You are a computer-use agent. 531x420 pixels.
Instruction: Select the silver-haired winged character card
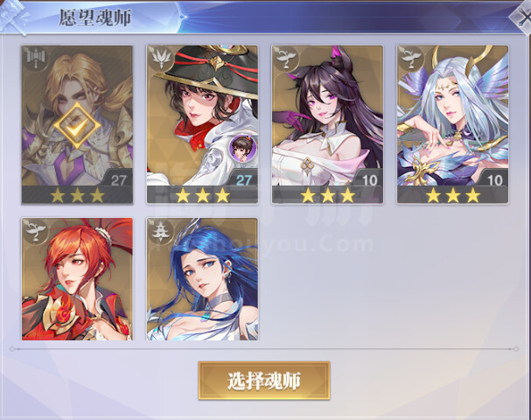452,124
